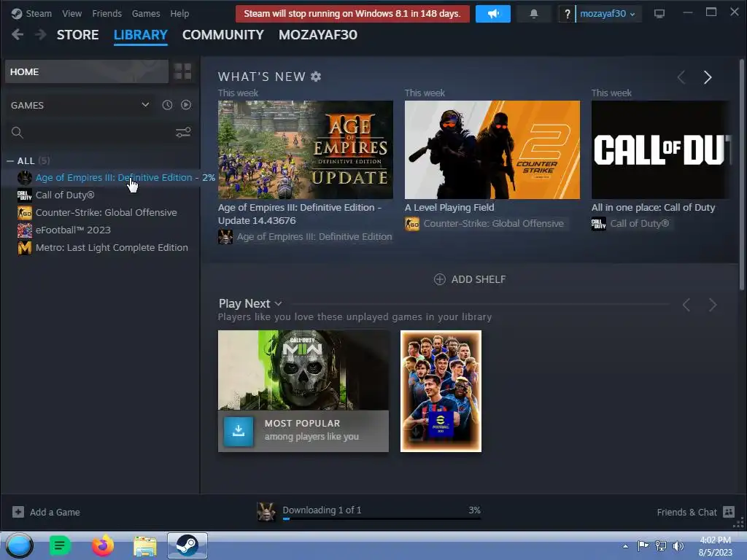
Task: Open the COMMUNITY tab
Action: [223, 35]
